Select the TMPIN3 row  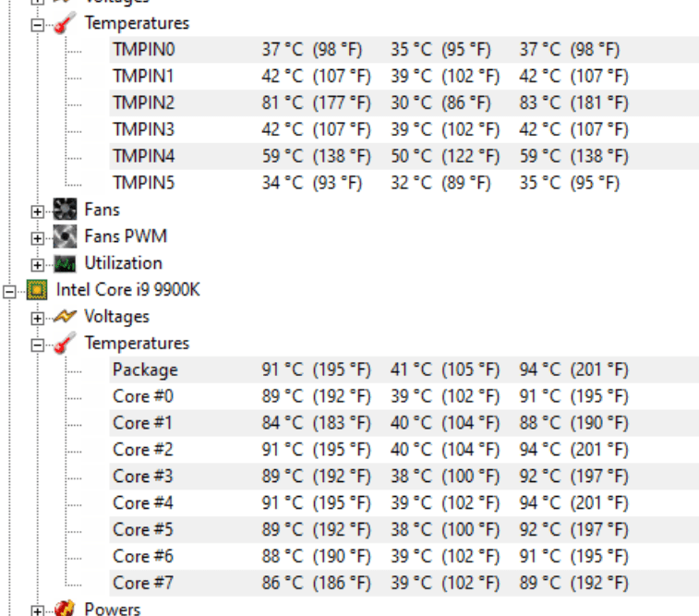404,129
